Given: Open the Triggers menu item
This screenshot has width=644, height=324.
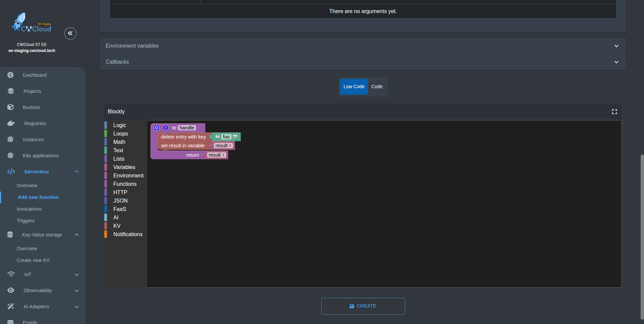Looking at the screenshot, I should pos(26,221).
